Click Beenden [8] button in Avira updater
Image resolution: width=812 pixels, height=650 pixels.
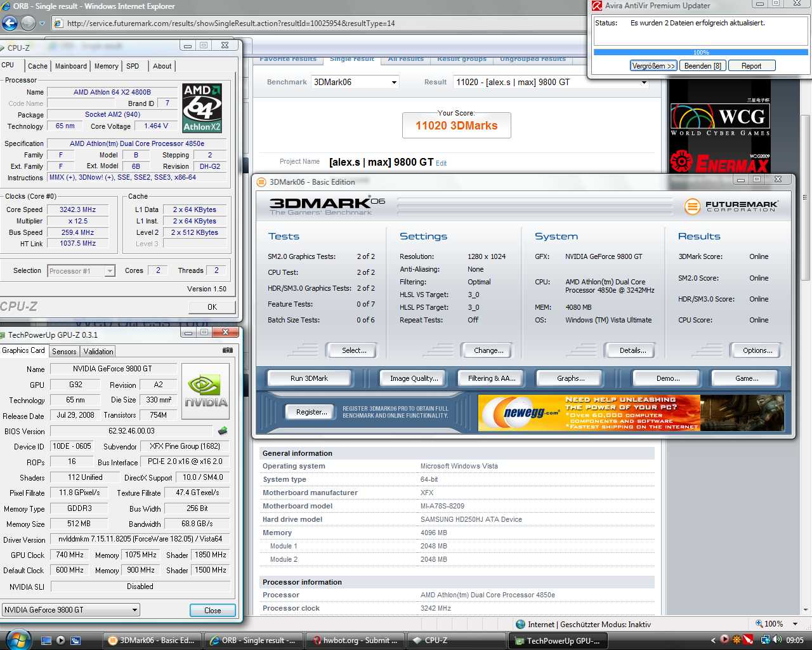coord(702,66)
